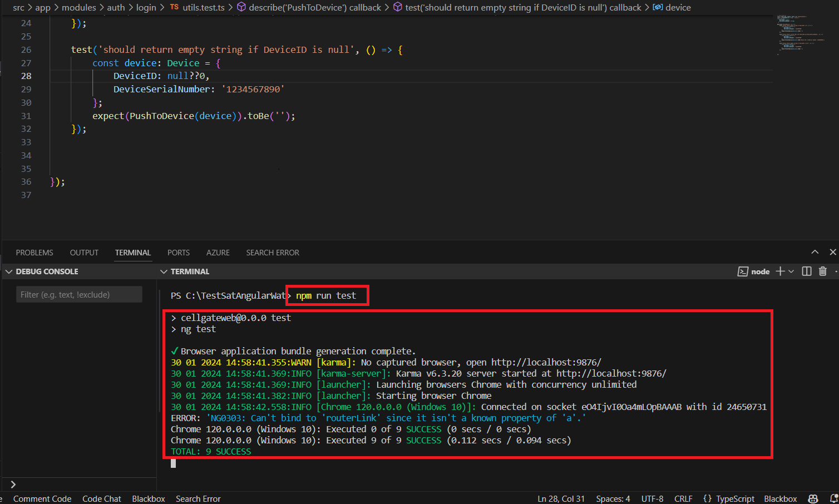The width and height of the screenshot is (839, 504).
Task: Change line ending from CRLF
Action: (683, 499)
